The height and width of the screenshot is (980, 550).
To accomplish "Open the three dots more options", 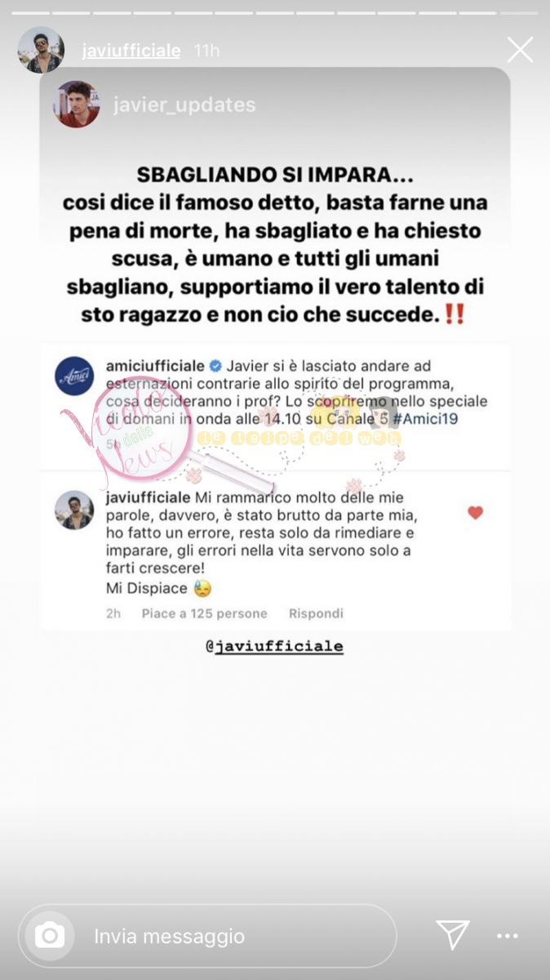I will [508, 936].
